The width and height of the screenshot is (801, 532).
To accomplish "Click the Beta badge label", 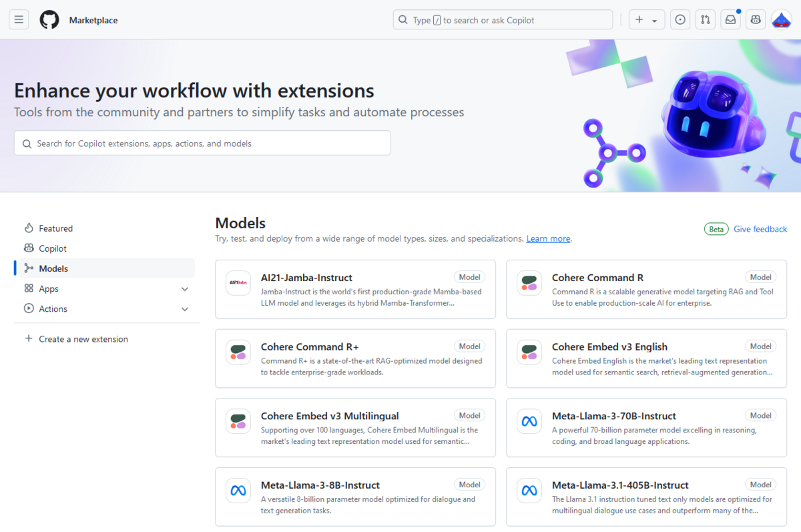I will (x=716, y=229).
